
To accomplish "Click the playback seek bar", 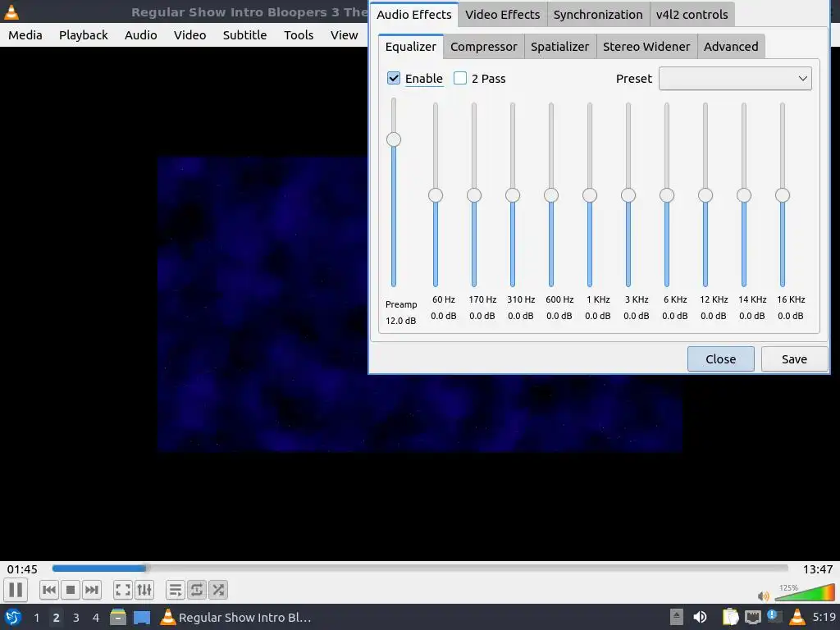I will (x=420, y=568).
